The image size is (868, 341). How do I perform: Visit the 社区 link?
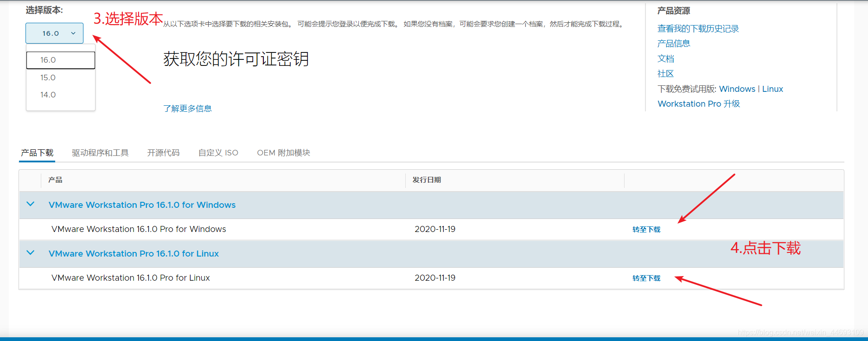(x=666, y=74)
